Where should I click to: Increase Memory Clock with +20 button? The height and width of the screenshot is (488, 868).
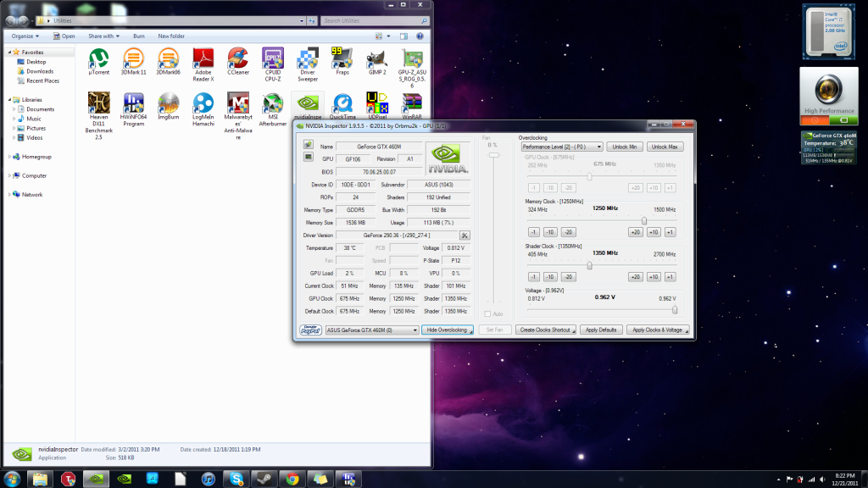(x=635, y=232)
